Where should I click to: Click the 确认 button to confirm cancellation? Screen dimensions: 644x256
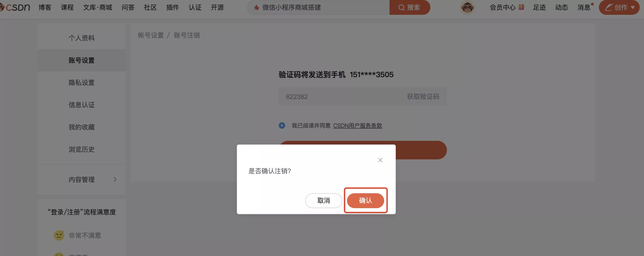click(x=365, y=201)
